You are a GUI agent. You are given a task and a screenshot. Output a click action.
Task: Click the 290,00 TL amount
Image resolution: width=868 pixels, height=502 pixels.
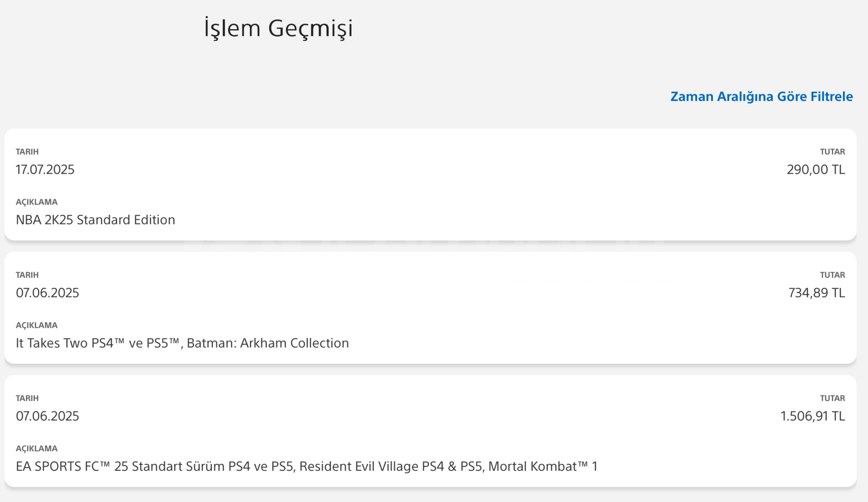(x=816, y=170)
